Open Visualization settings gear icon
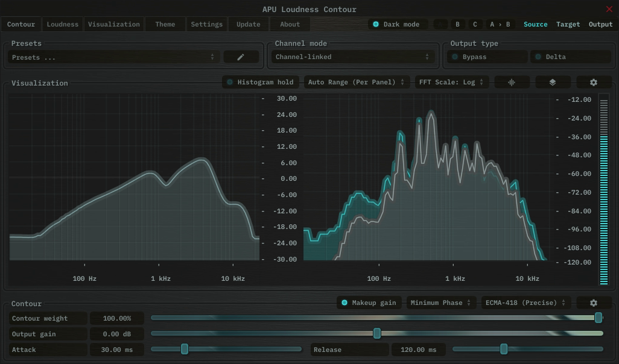 click(x=593, y=82)
